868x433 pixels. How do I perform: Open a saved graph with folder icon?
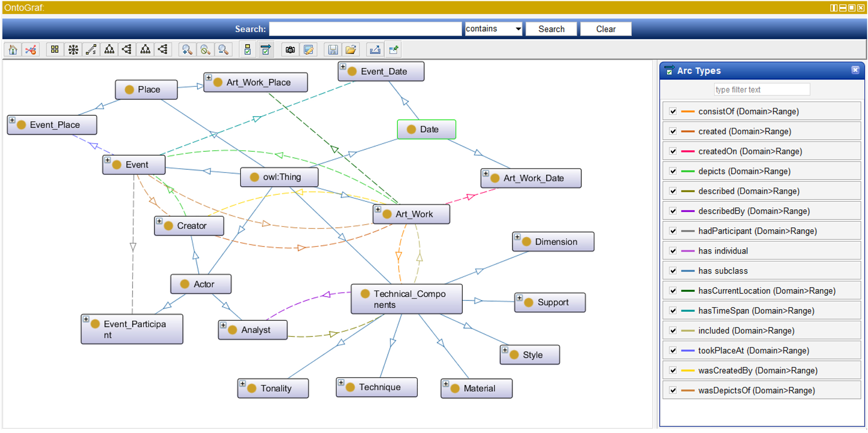[351, 50]
